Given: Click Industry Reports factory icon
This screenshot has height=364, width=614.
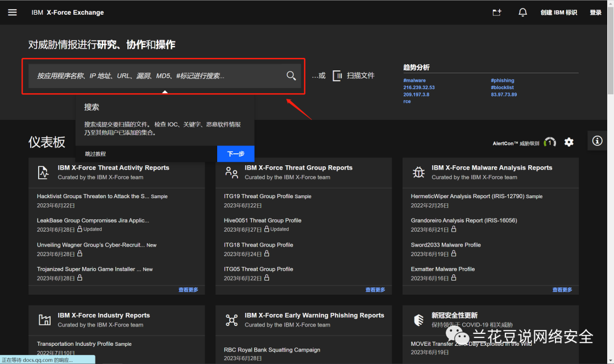Looking at the screenshot, I should [x=45, y=320].
